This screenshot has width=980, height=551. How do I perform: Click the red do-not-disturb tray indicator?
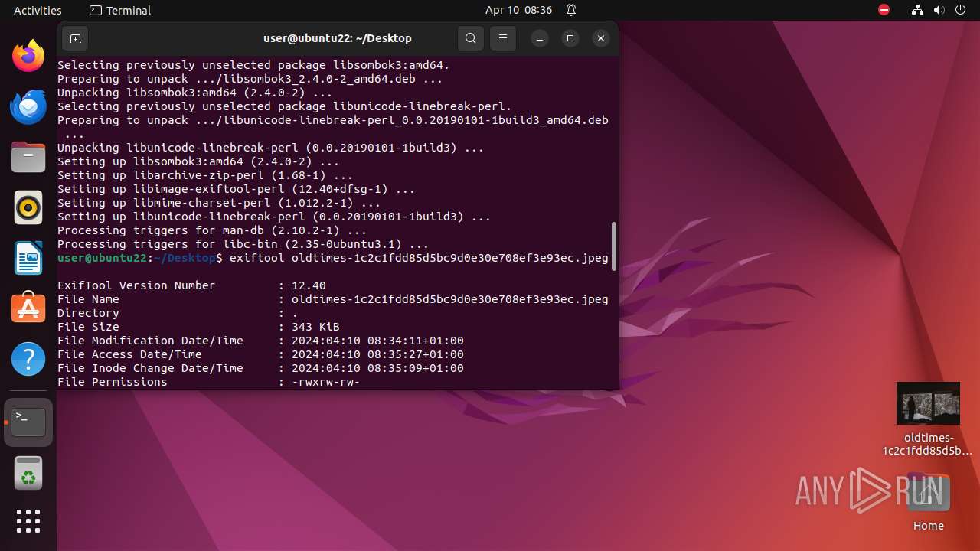884,10
